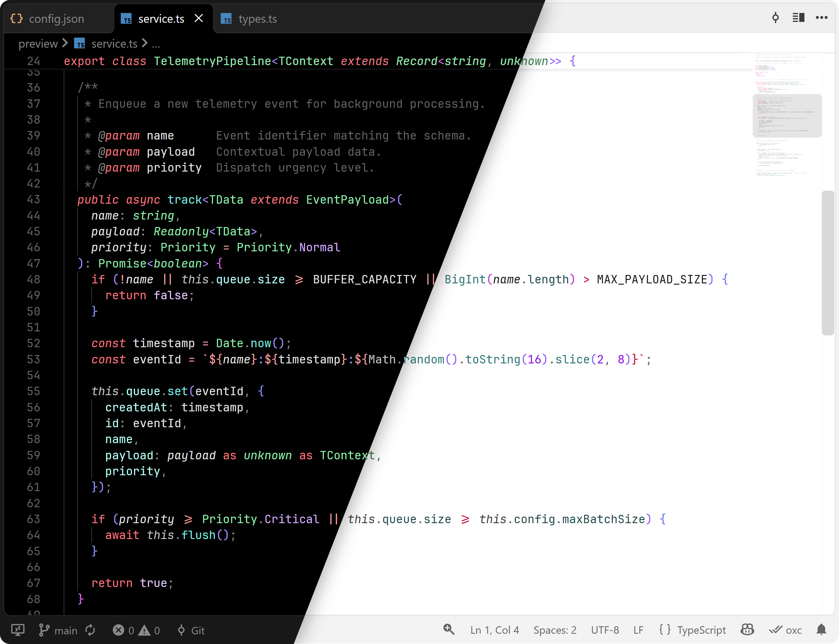Image resolution: width=839 pixels, height=644 pixels.
Task: Click the return true statement in line 67
Action: tap(132, 583)
